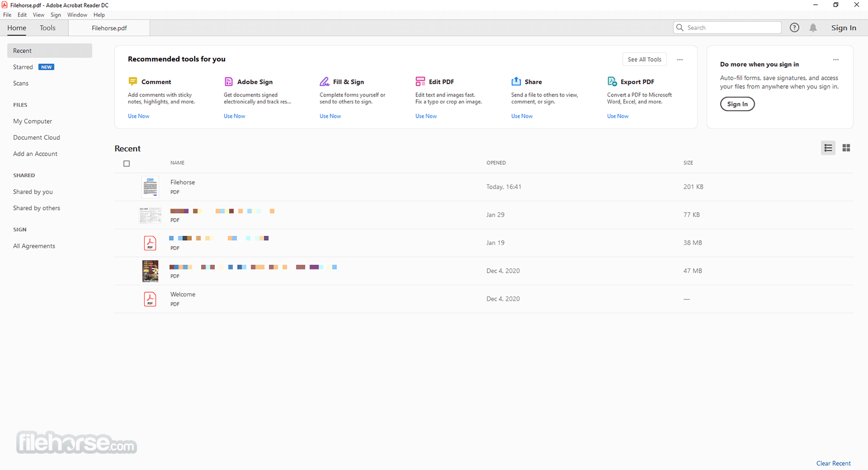
Task: Open the Window menu
Action: click(77, 15)
